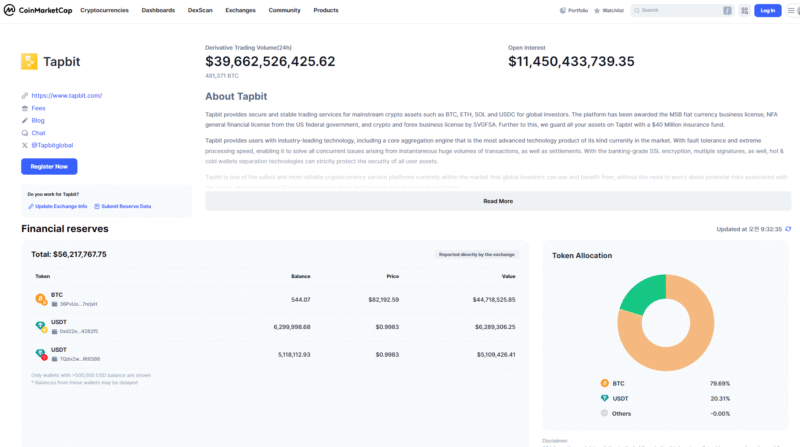Open the https://www.tapbit.com/ link
The image size is (800, 447).
click(x=67, y=95)
